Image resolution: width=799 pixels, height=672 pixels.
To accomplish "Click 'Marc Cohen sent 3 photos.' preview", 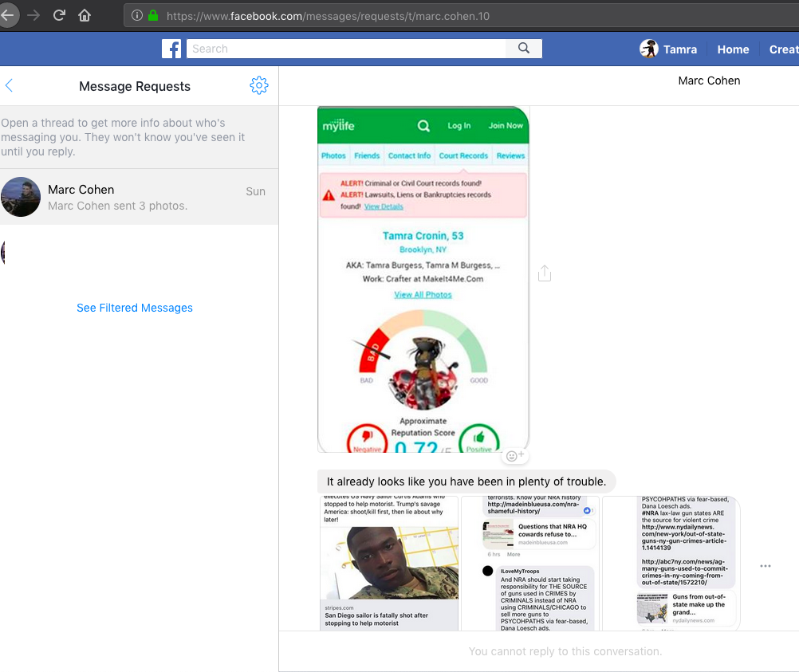I will 118,206.
